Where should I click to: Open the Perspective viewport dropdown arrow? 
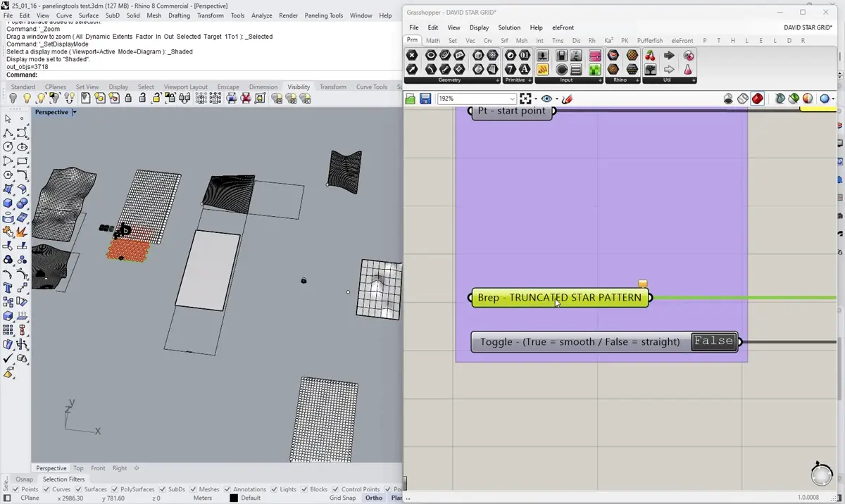pos(74,113)
